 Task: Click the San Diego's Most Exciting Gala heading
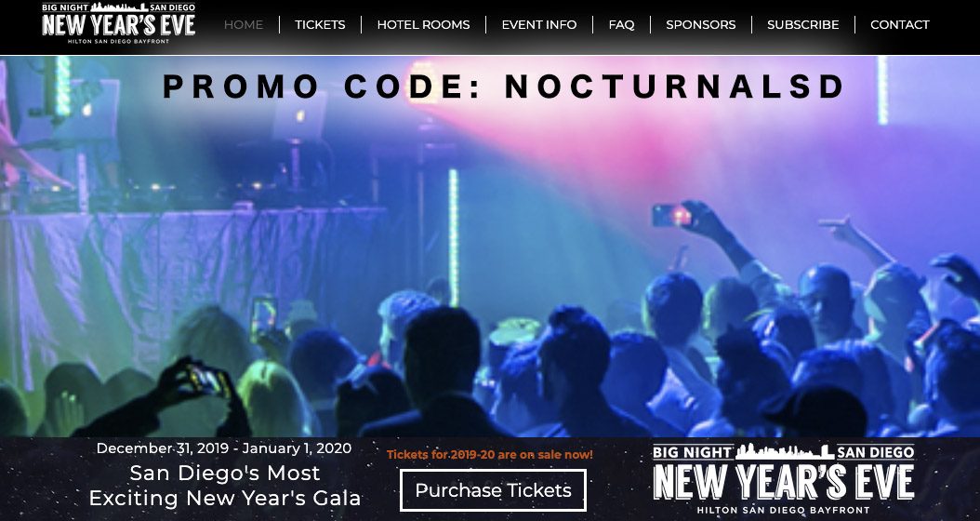(225, 486)
